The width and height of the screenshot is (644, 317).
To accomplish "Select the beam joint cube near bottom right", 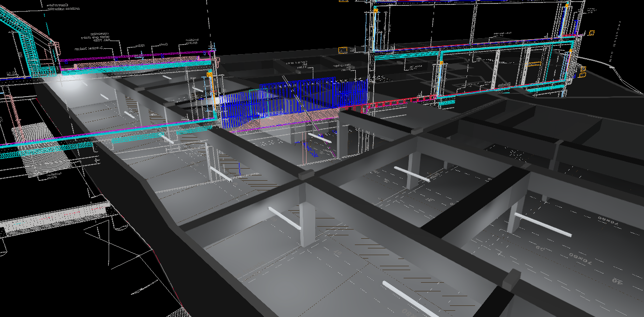I will (511, 279).
